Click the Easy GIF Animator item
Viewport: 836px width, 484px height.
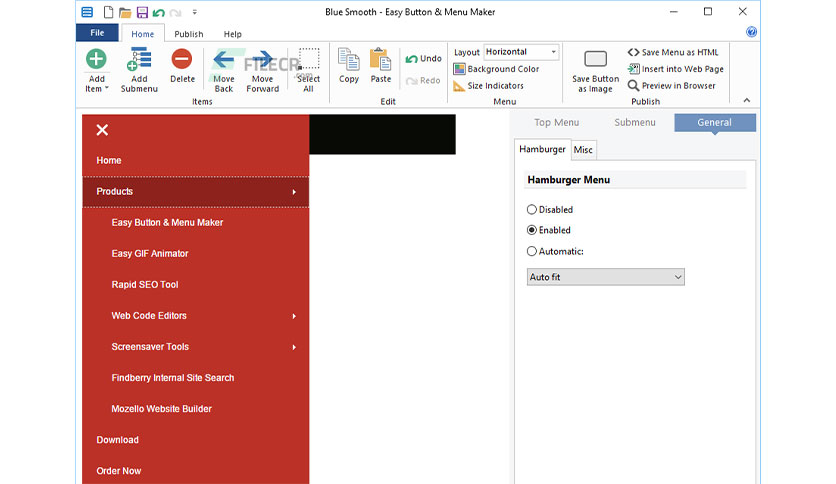[x=150, y=254]
